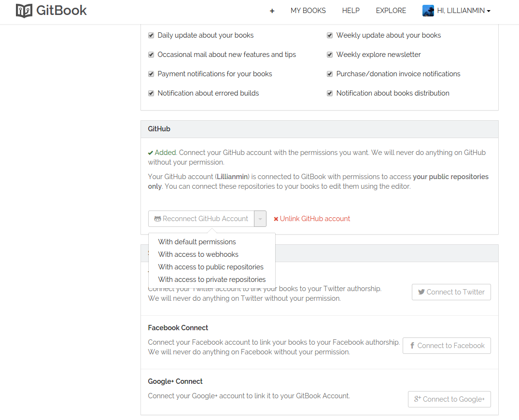519x420 pixels.
Task: Click the Lillianmin user avatar image
Action: click(x=428, y=11)
